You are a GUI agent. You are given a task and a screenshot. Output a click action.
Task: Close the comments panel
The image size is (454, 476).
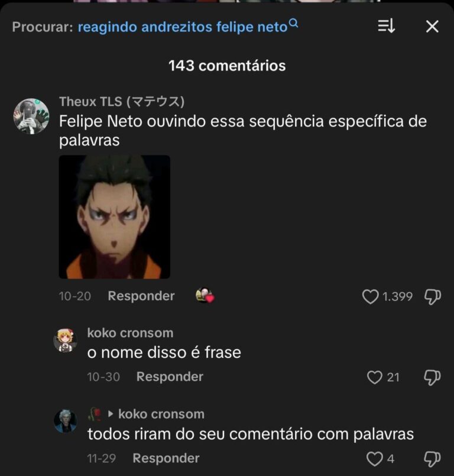[432, 27]
